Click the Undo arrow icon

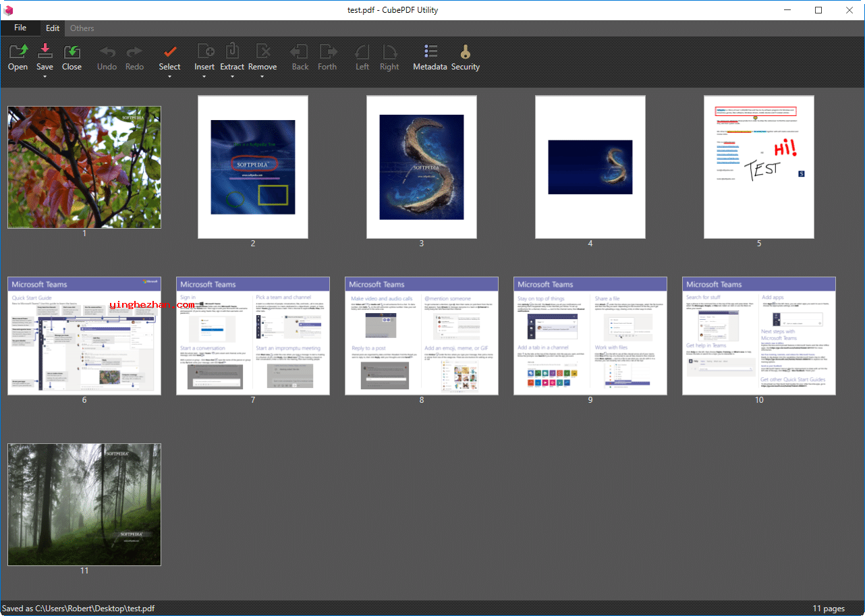click(107, 52)
